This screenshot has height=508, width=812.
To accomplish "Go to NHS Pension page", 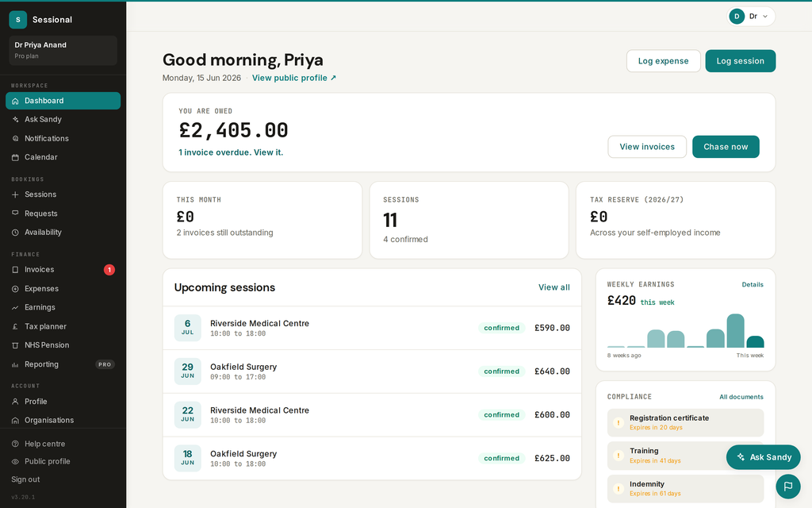I will (x=63, y=345).
